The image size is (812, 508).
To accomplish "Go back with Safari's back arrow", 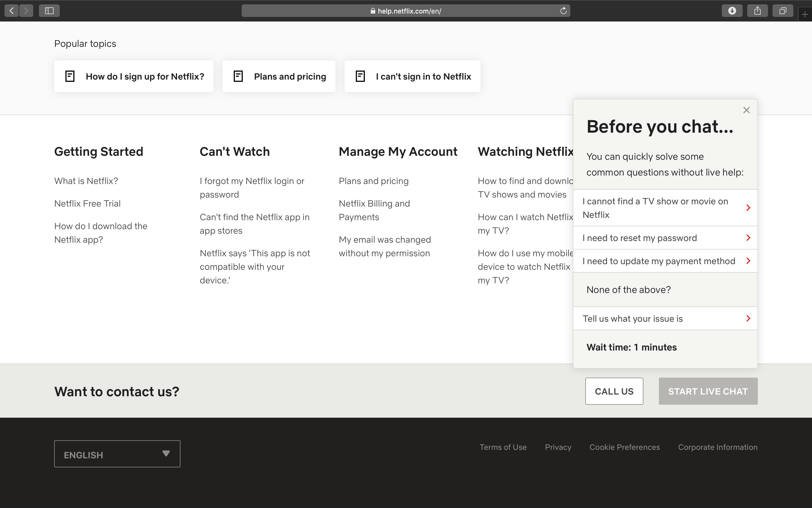I will [x=12, y=11].
